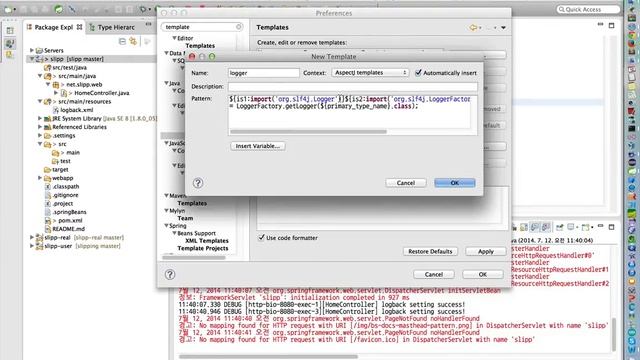640x360 pixels.
Task: Click the green Spring leaf toolbar icon
Action: tap(59, 9)
